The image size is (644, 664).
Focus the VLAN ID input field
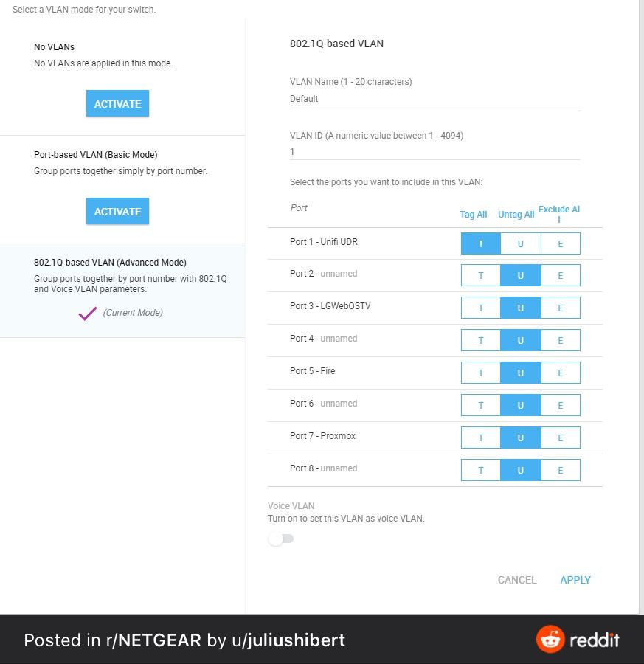435,152
